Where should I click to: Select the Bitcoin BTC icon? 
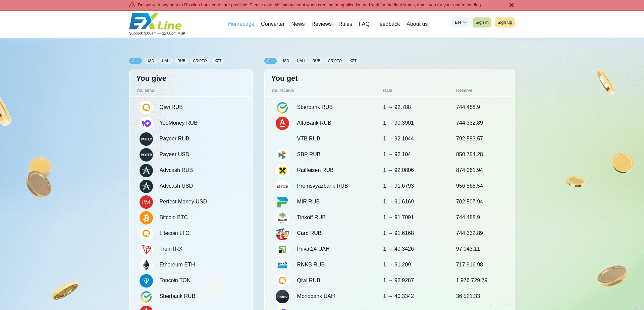click(146, 218)
